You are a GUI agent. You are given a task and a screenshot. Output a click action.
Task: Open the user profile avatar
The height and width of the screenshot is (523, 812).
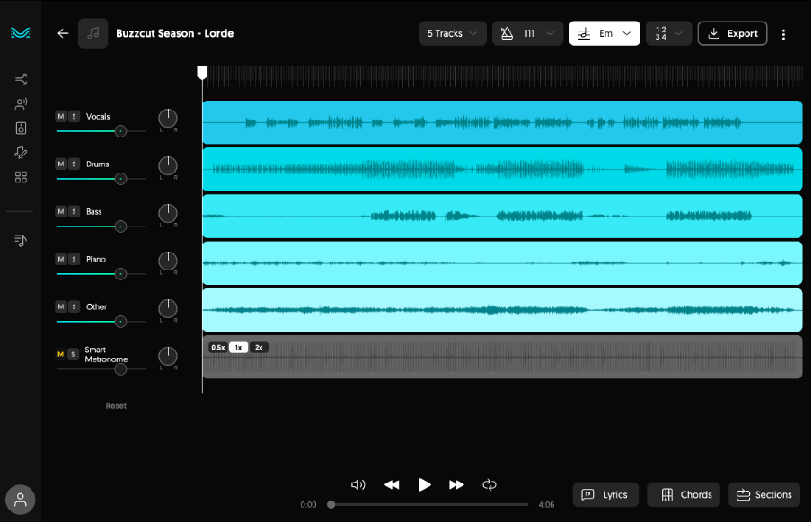click(x=21, y=500)
